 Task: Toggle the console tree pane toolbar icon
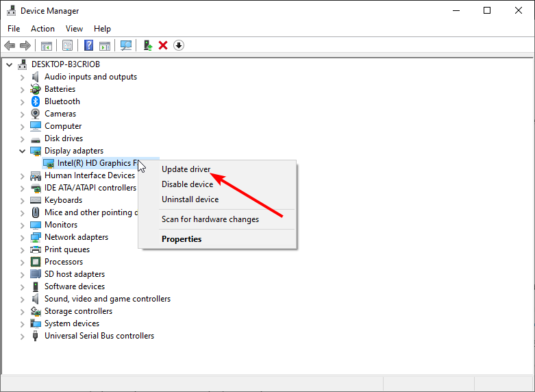(47, 45)
